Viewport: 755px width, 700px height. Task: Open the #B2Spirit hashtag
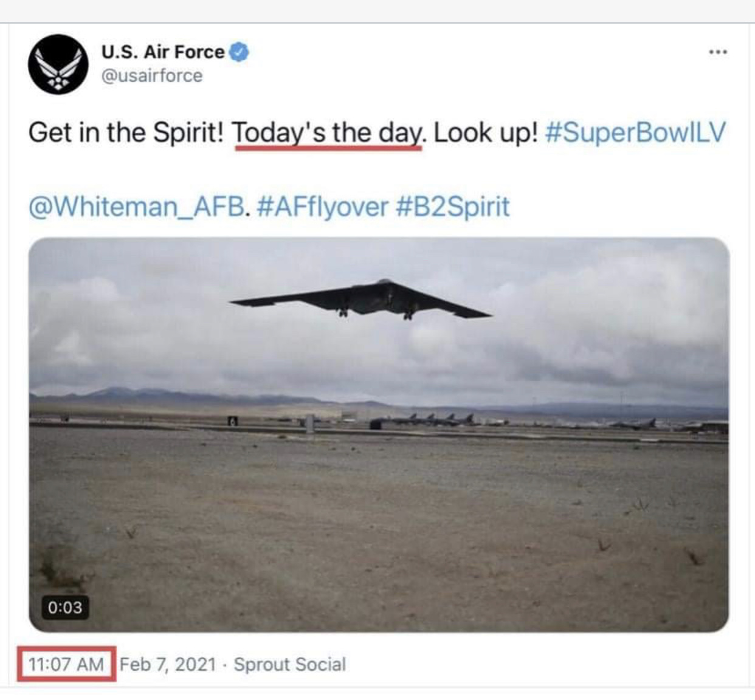click(452, 207)
